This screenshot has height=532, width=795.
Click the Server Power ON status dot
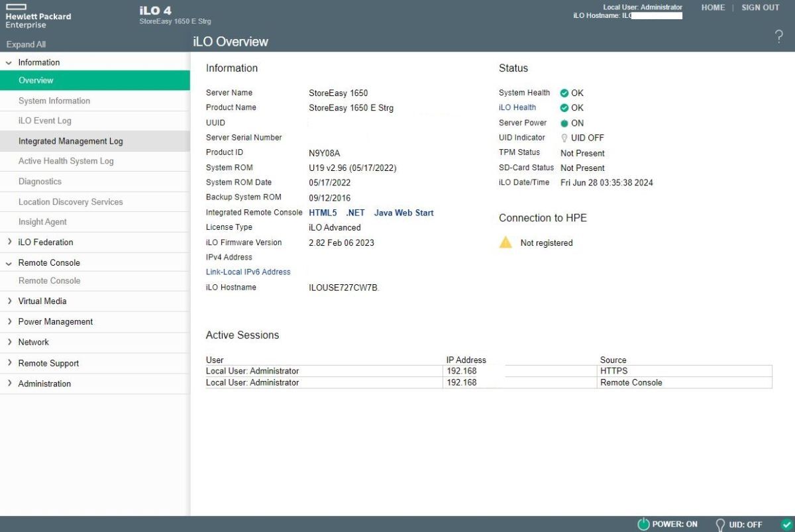(564, 123)
